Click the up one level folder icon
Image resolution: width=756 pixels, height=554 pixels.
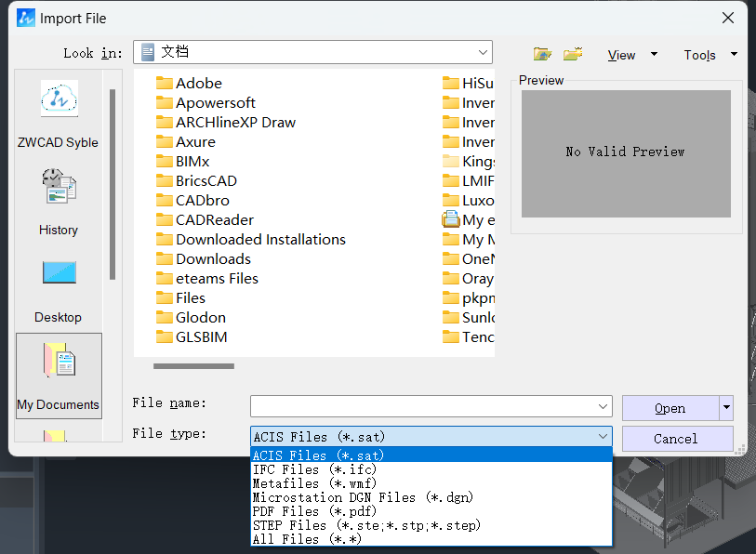(x=542, y=55)
